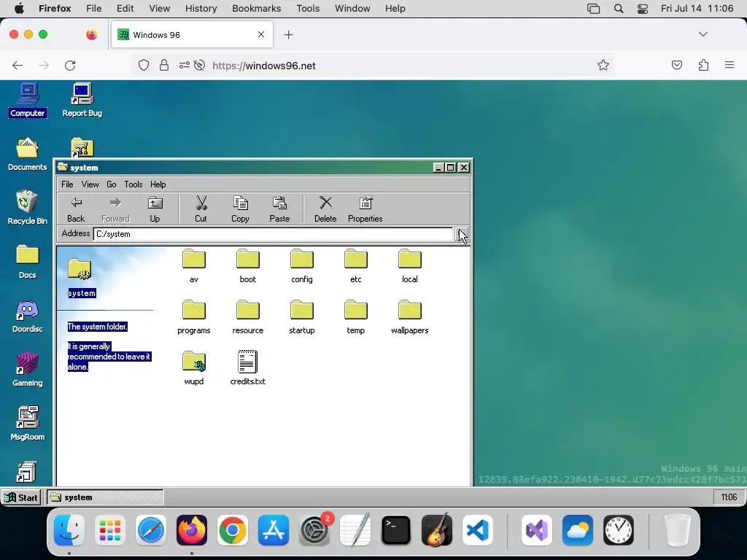Select the startup folder
Image resolution: width=747 pixels, height=560 pixels.
(302, 317)
